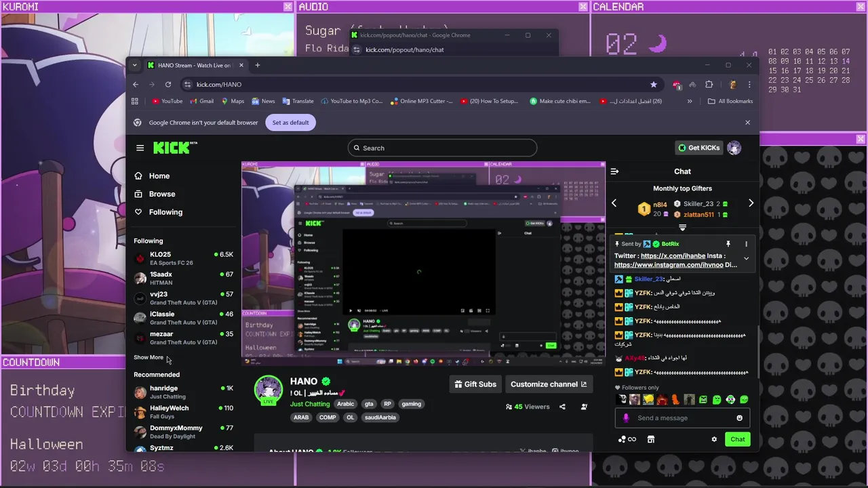Open Gmail bookmark
This screenshot has height=488, width=868.
pos(201,101)
